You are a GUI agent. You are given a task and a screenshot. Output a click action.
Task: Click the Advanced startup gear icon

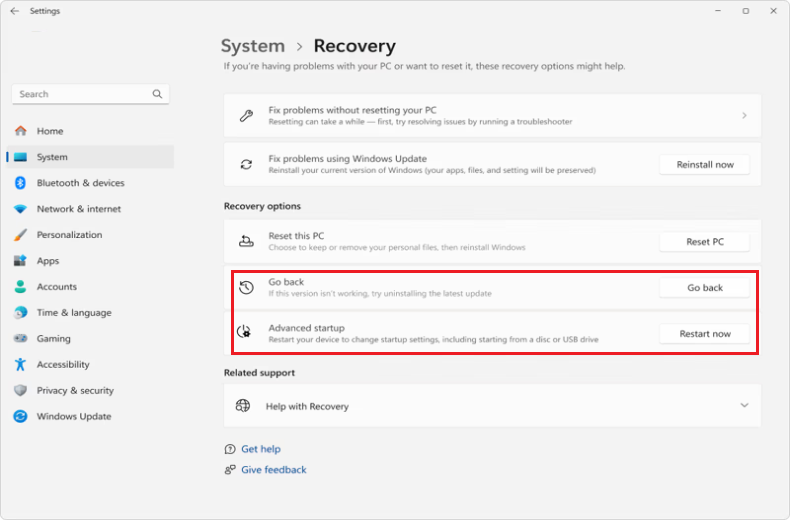pos(244,332)
